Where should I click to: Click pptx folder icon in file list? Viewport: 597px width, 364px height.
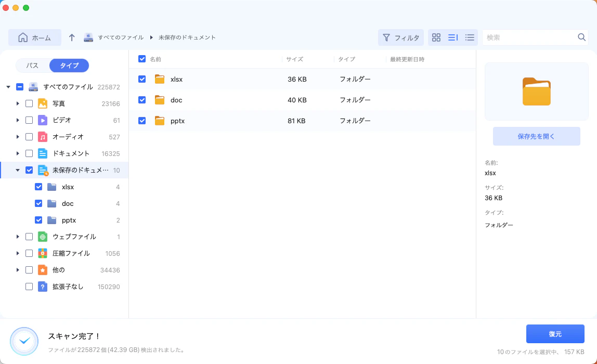[160, 121]
